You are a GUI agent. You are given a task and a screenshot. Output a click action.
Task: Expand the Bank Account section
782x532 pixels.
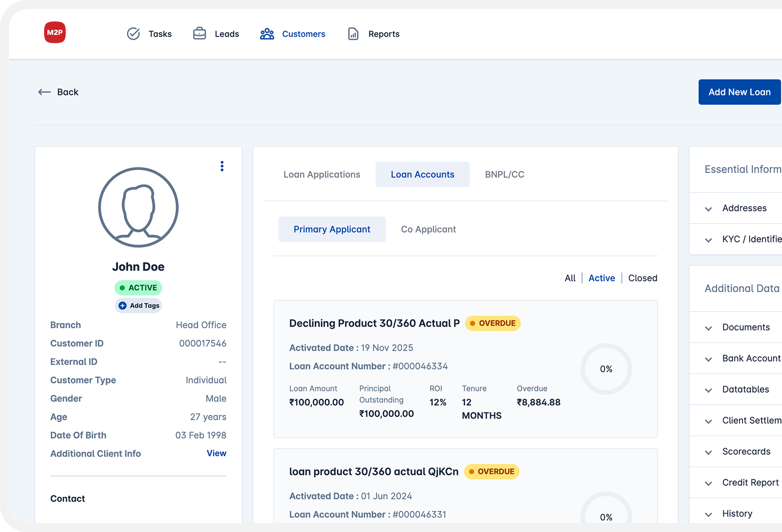[736, 359]
